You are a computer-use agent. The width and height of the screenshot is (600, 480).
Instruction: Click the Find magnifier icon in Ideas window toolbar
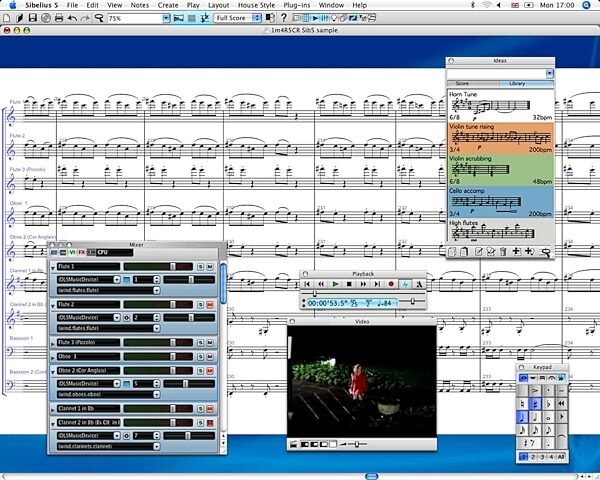tap(545, 251)
